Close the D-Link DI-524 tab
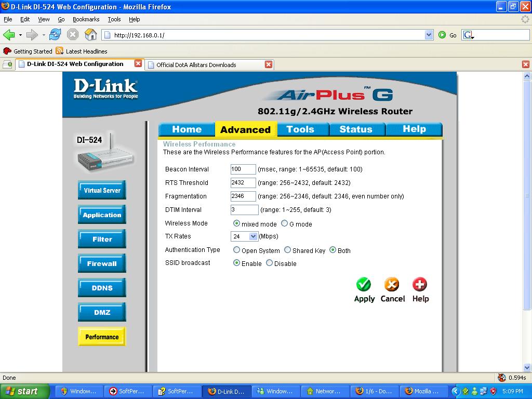Screen dimensions: 532x399 [138, 64]
